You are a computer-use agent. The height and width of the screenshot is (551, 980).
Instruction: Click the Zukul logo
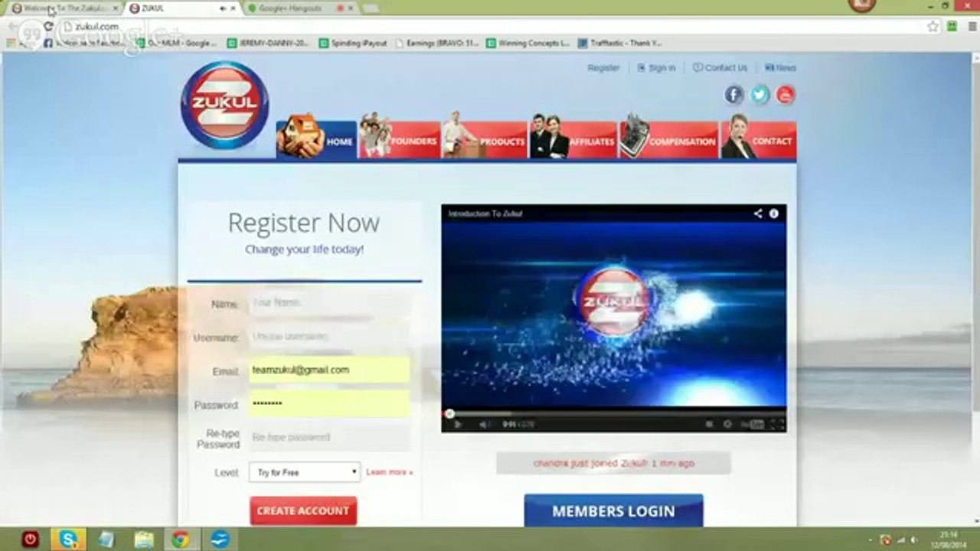click(225, 105)
